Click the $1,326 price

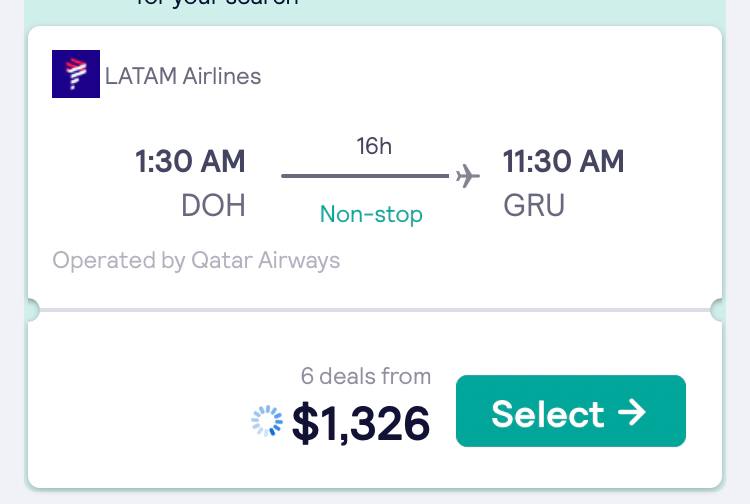point(361,423)
